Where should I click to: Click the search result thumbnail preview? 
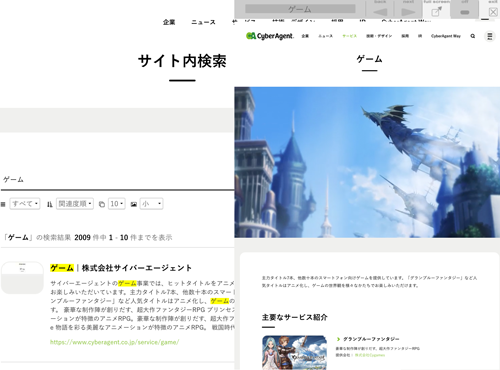tap(22, 278)
